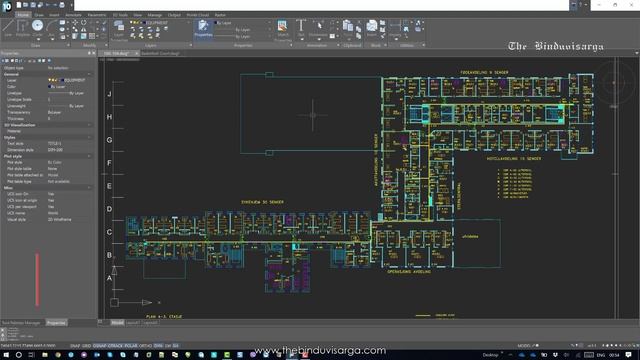The width and height of the screenshot is (640, 360).
Task: Open the Manage ribbon tab
Action: click(155, 15)
